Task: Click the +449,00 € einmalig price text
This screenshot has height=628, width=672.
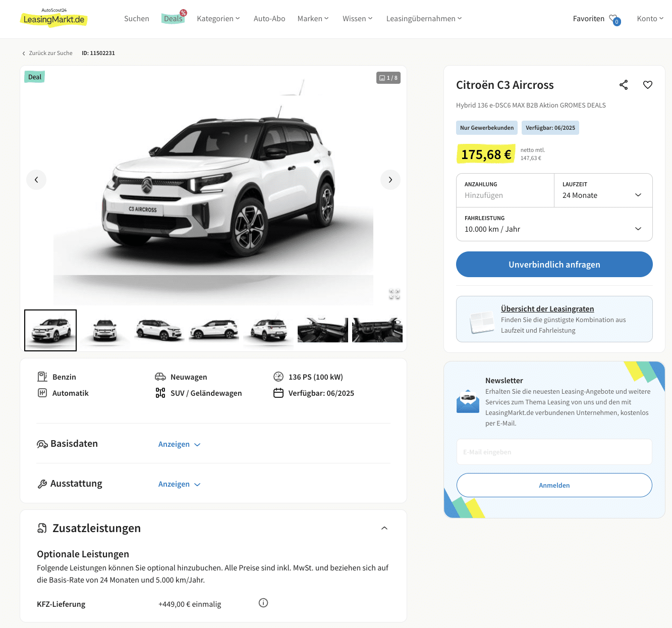Action: pos(190,604)
